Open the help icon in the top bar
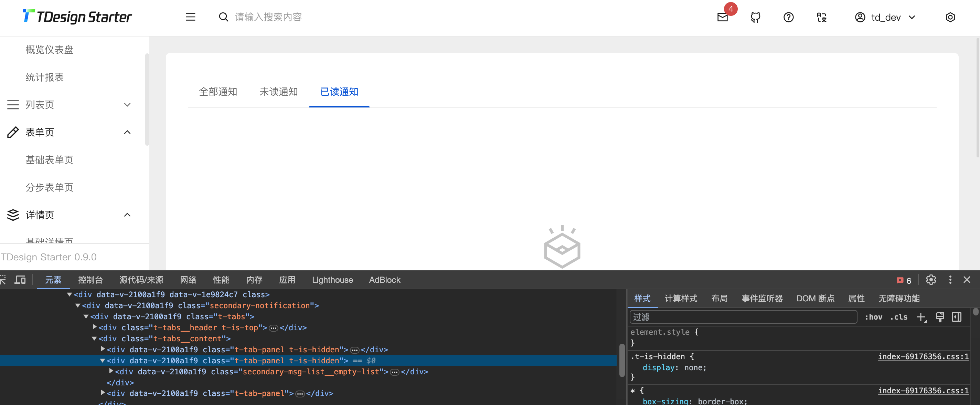980x405 pixels. click(788, 17)
